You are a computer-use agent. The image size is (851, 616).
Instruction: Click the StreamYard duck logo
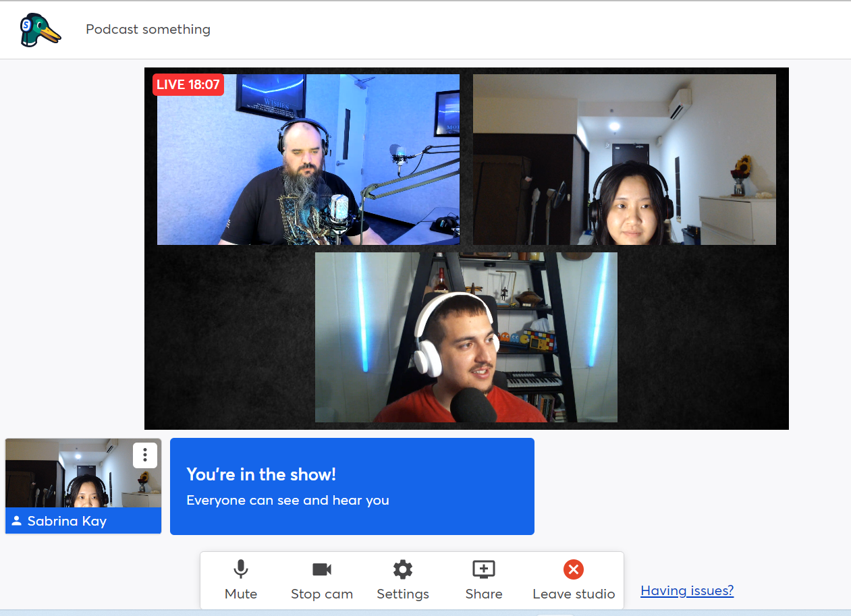coord(40,30)
